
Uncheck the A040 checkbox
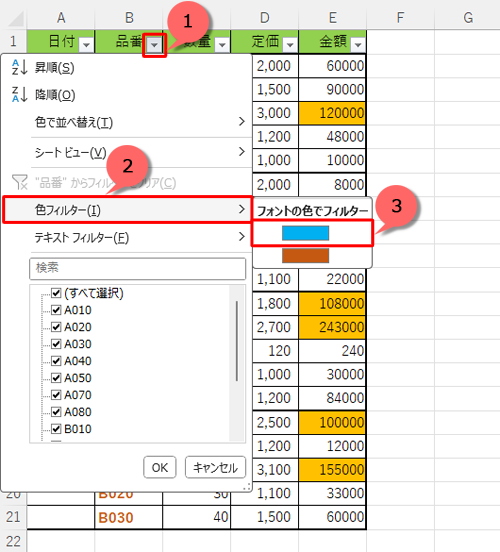pos(56,361)
